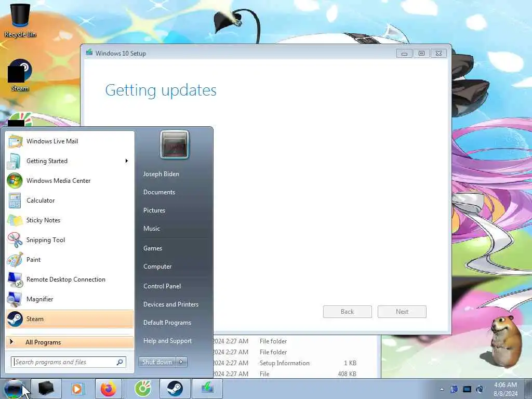Open Devices and Printers

pos(170,304)
